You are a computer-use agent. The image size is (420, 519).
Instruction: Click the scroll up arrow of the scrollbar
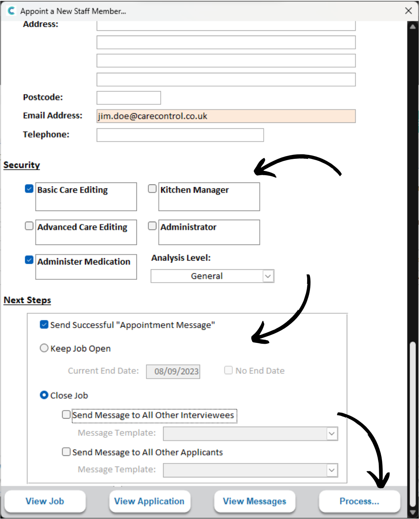413,27
